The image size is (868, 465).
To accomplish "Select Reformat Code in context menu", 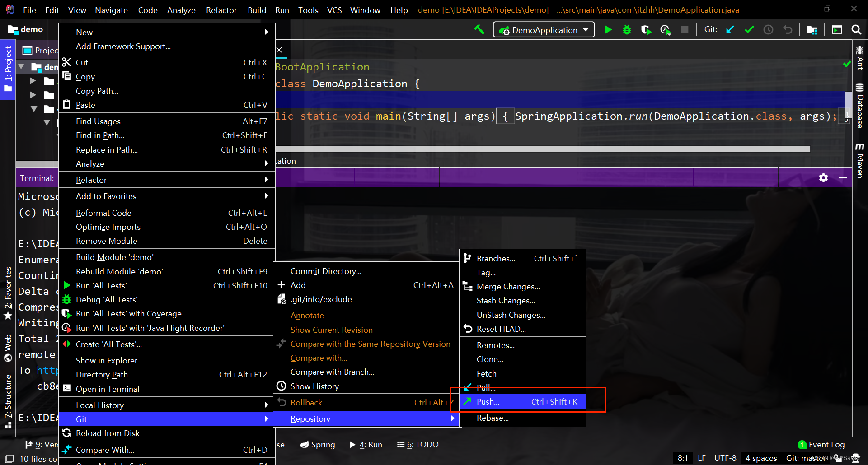I will coord(167,213).
